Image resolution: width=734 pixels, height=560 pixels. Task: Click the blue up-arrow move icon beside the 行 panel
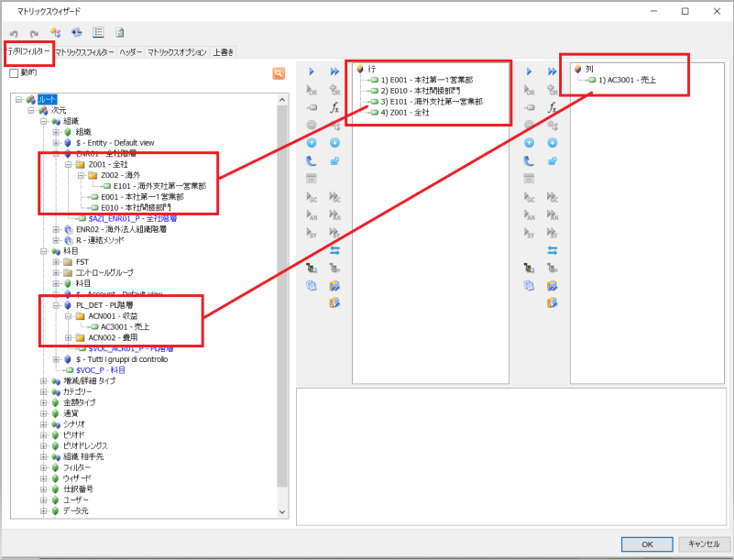click(312, 143)
